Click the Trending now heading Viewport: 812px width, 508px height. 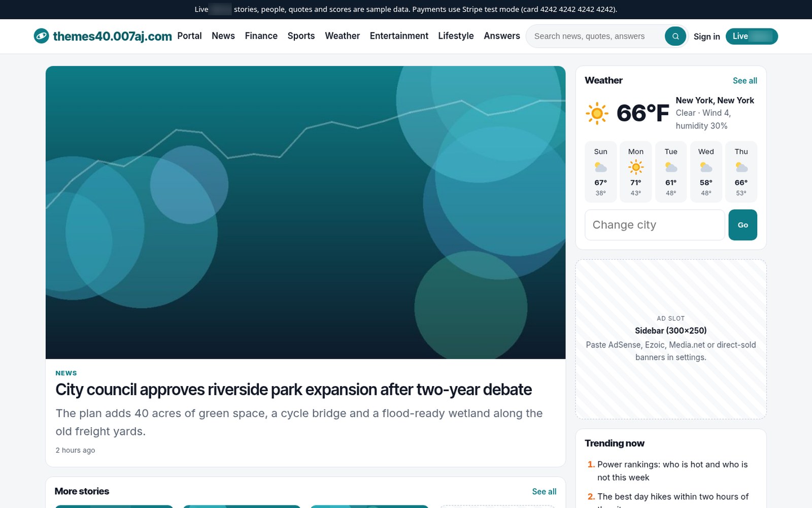coord(614,443)
